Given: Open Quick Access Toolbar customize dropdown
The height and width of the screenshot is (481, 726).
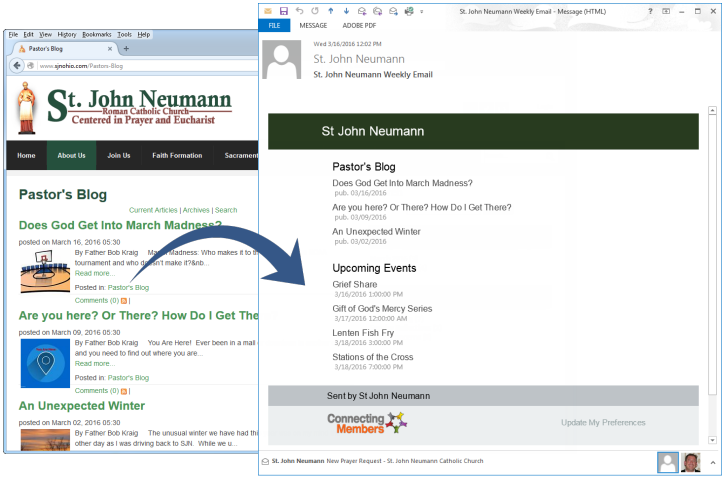Looking at the screenshot, I should [421, 12].
